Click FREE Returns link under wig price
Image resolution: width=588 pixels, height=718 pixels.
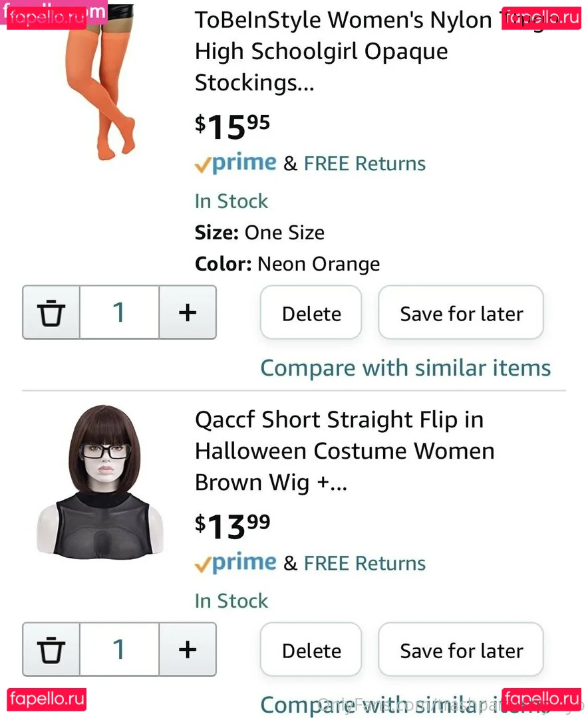pyautogui.click(x=365, y=563)
